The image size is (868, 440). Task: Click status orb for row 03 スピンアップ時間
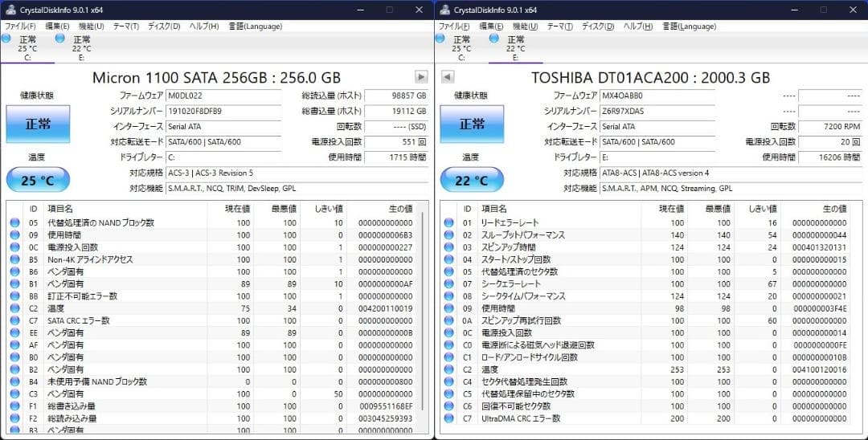pyautogui.click(x=449, y=247)
